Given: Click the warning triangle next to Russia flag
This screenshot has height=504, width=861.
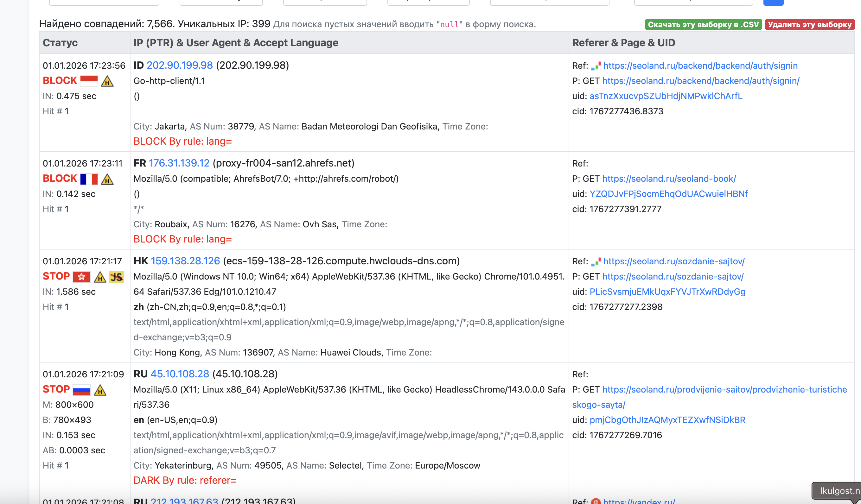Looking at the screenshot, I should [100, 390].
